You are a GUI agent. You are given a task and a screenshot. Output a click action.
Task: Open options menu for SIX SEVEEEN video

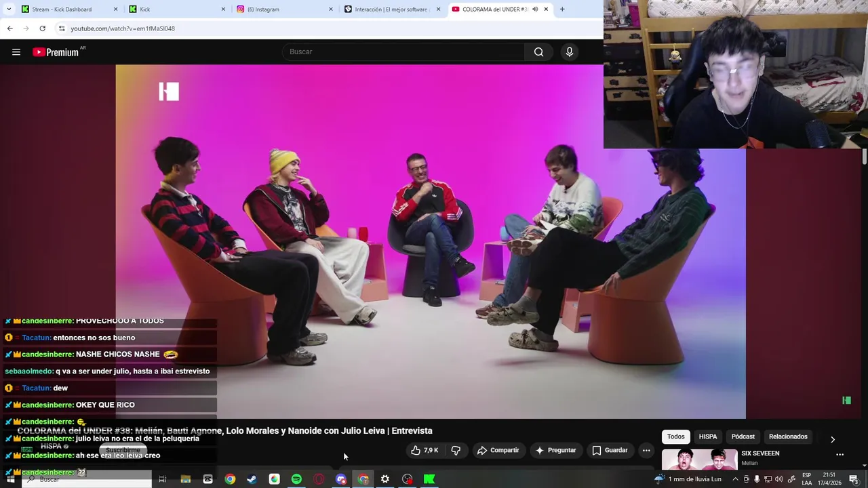click(840, 454)
